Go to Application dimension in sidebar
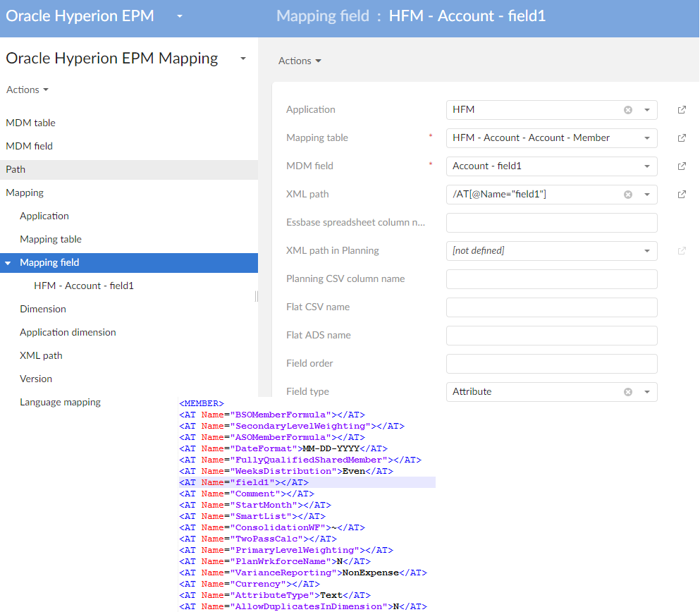 [x=68, y=332]
